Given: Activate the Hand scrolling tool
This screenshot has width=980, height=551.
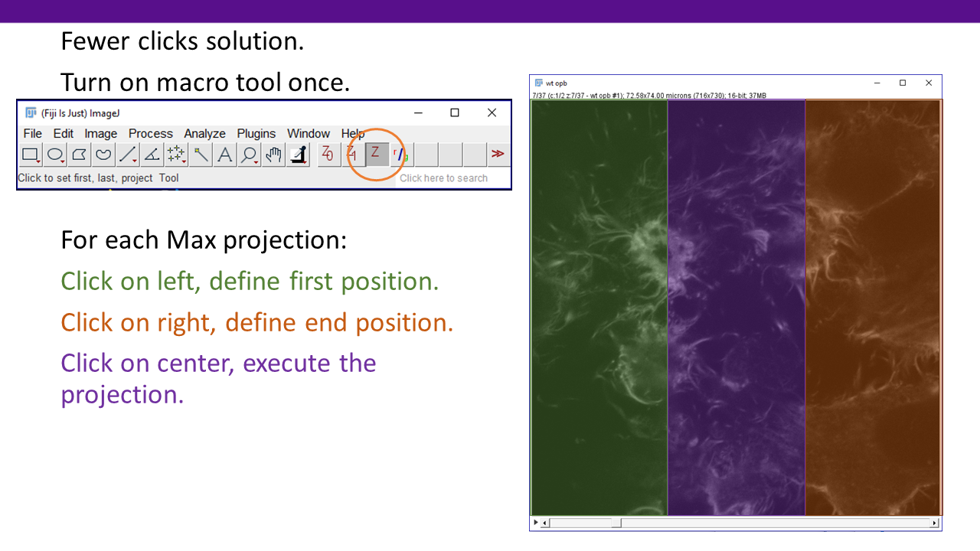Looking at the screenshot, I should (273, 155).
